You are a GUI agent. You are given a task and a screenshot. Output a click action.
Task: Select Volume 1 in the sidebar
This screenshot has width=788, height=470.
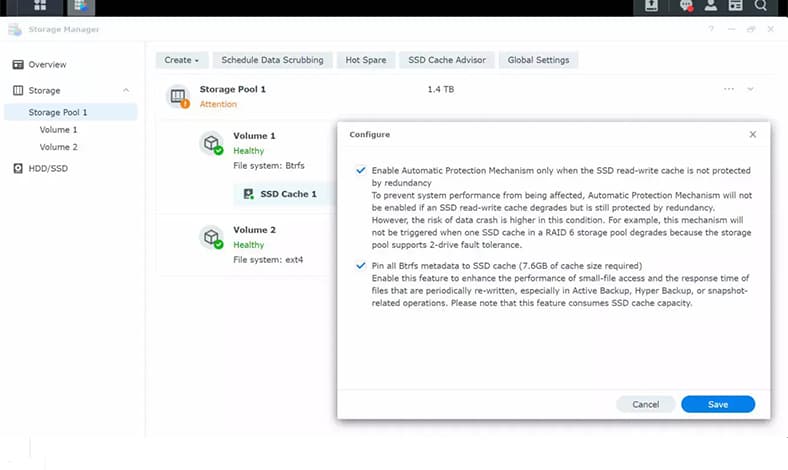coord(58,130)
